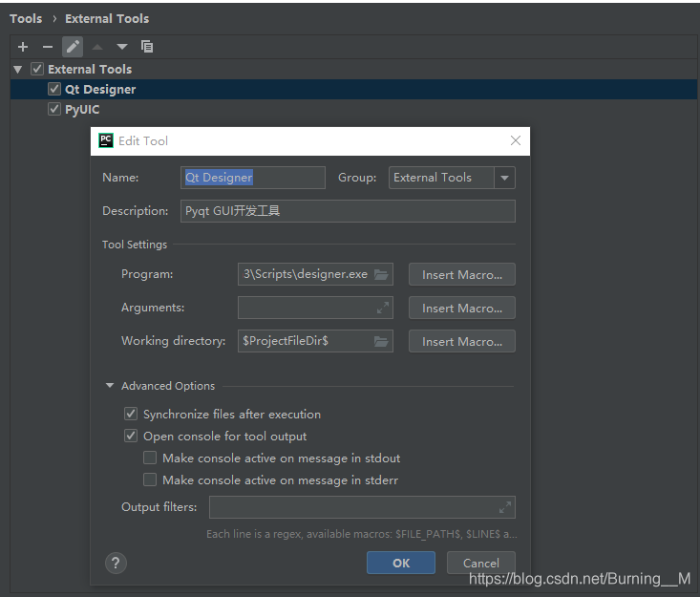Add a new external tool with plus icon
Screen dimensions: 700x597
pyautogui.click(x=23, y=47)
